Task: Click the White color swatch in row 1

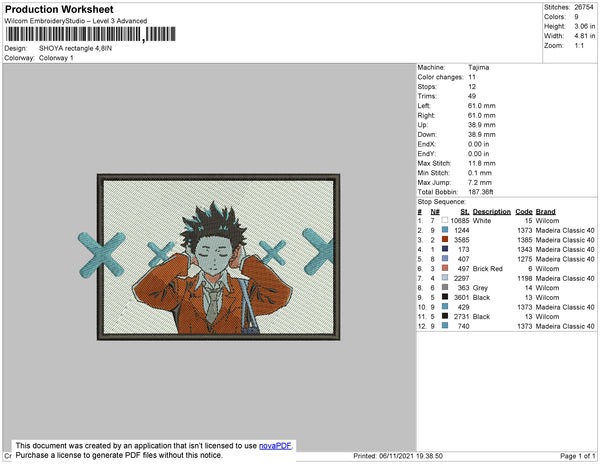Action: pyautogui.click(x=445, y=220)
